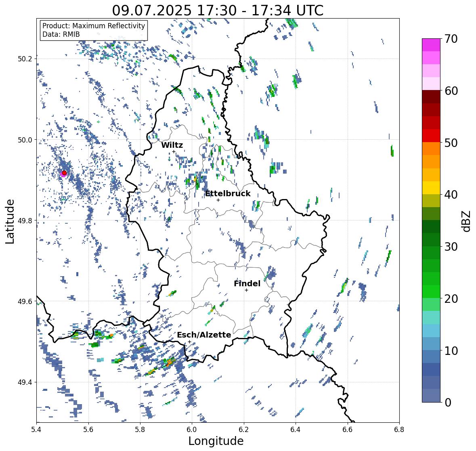Click the longitude tick label 5.6
This screenshot has width=476, height=451.
click(x=88, y=429)
